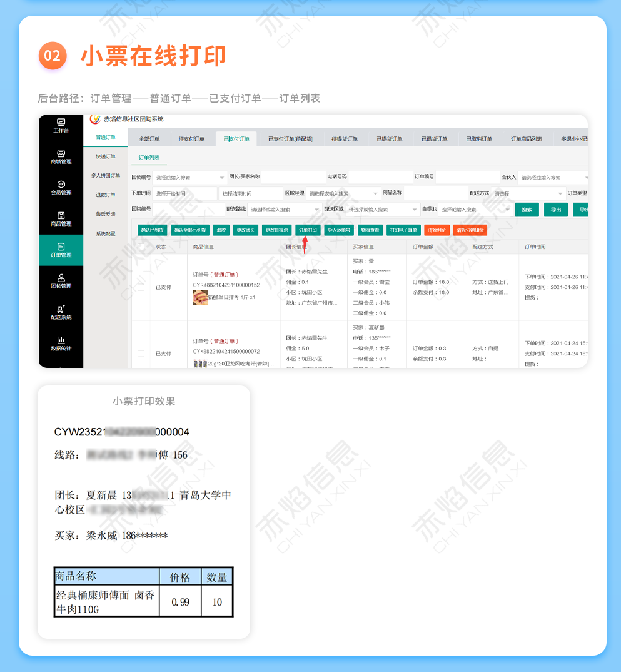Switch to the 待支付订单 tab
The width and height of the screenshot is (621, 672).
[191, 139]
